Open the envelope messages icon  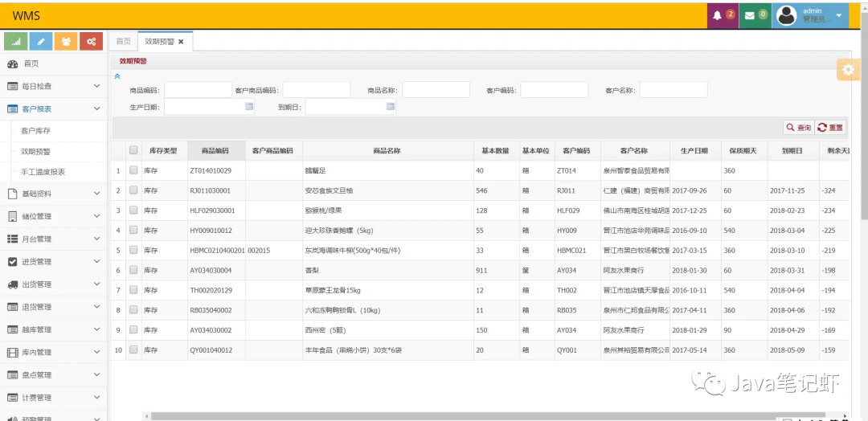click(750, 15)
